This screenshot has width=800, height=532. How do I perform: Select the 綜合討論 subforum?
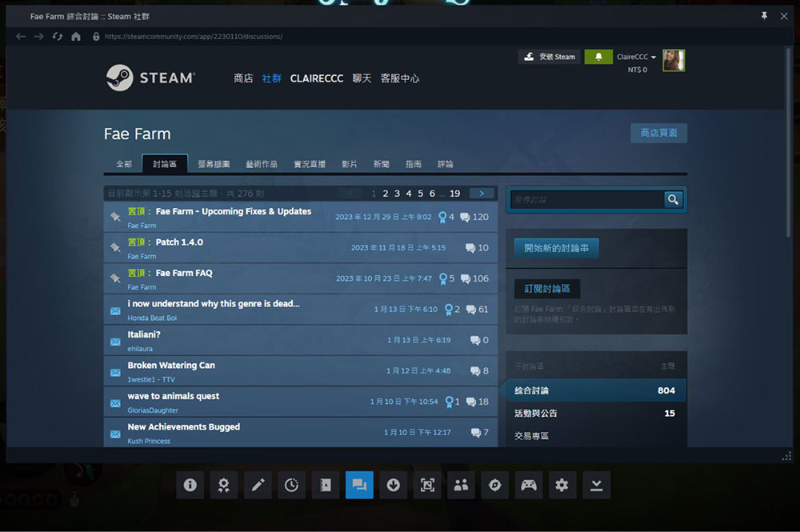point(595,390)
